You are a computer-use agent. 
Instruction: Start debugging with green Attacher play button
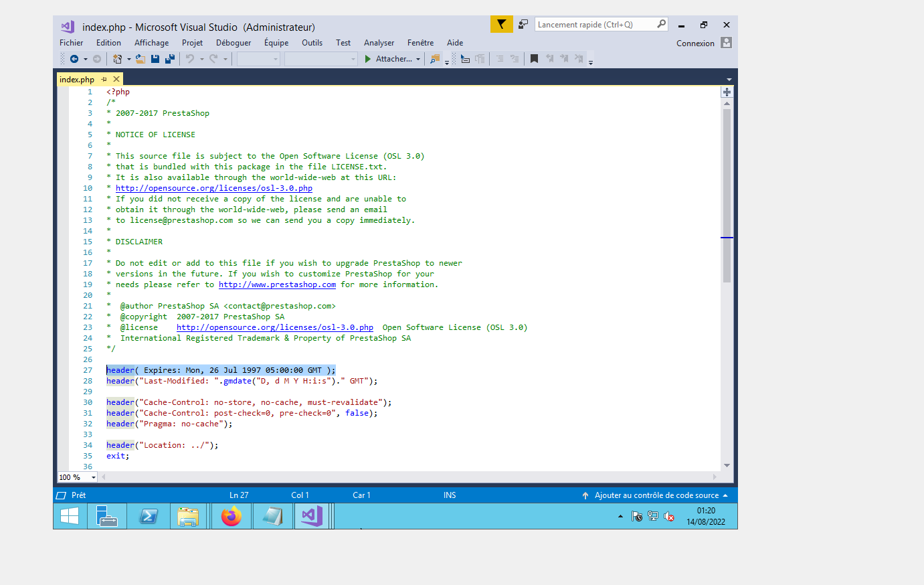coord(368,59)
